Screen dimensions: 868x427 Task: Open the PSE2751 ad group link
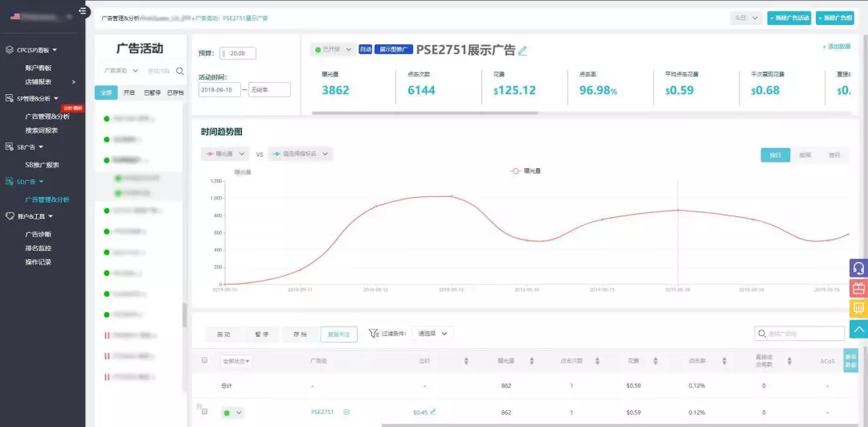point(322,412)
